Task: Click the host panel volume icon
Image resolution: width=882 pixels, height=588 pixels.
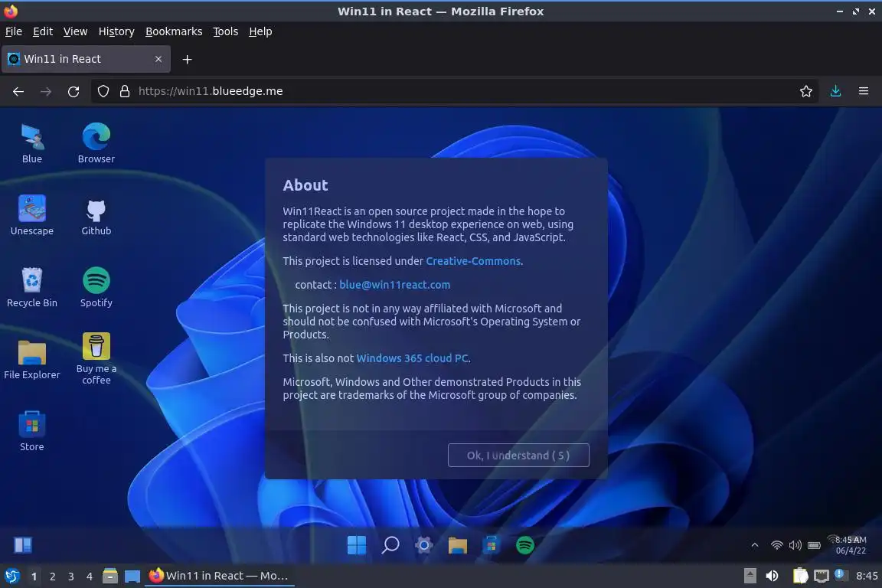Action: (x=772, y=576)
